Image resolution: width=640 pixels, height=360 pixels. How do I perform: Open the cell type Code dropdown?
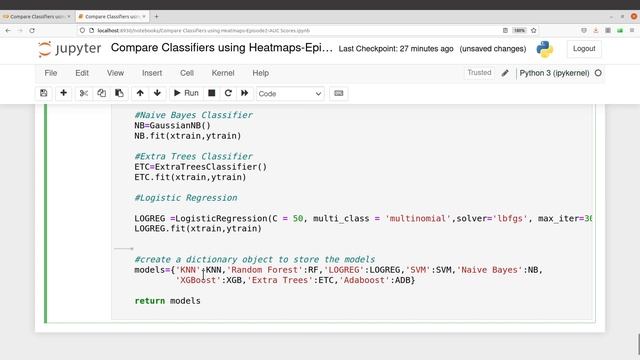290,94
